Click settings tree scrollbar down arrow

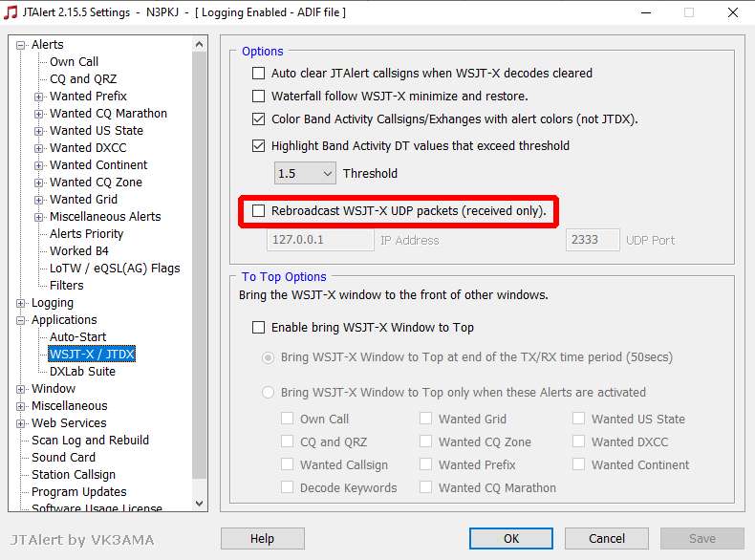[x=200, y=504]
